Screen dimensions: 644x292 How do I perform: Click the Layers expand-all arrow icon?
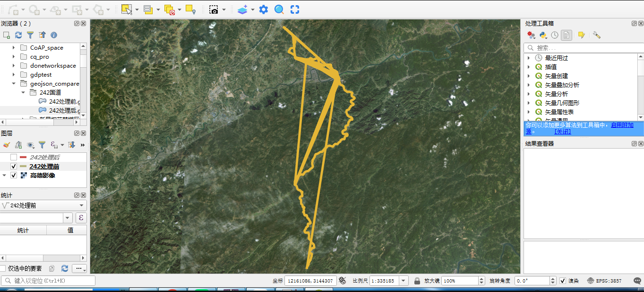coord(72,145)
